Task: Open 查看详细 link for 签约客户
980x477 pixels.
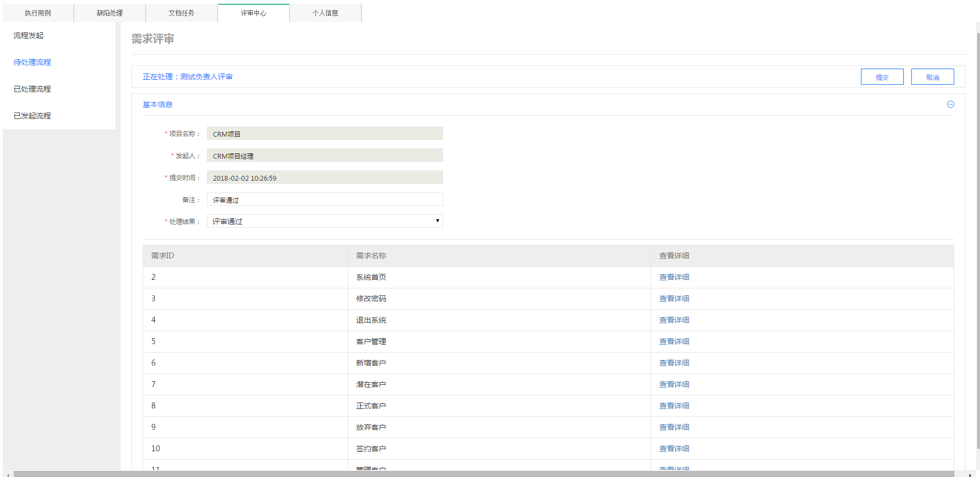Action: pyautogui.click(x=674, y=449)
